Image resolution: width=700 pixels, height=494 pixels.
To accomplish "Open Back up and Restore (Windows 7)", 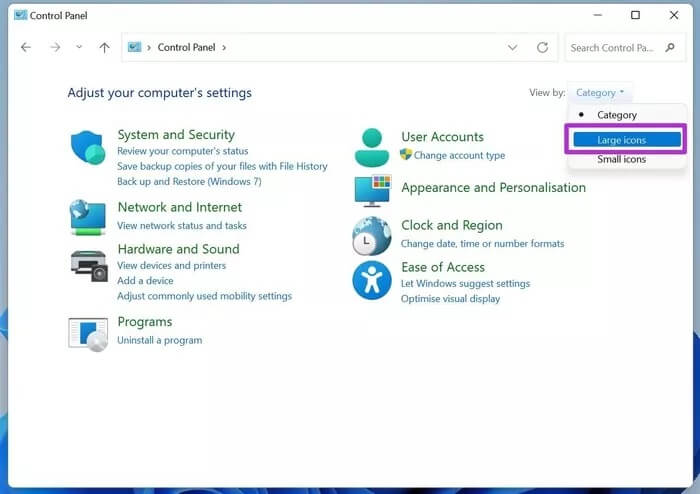I will pos(189,181).
